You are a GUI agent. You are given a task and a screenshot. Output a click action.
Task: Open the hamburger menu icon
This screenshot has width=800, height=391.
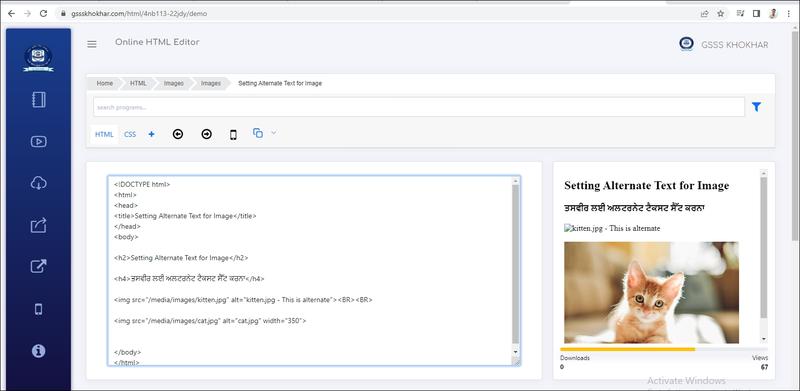pyautogui.click(x=92, y=44)
